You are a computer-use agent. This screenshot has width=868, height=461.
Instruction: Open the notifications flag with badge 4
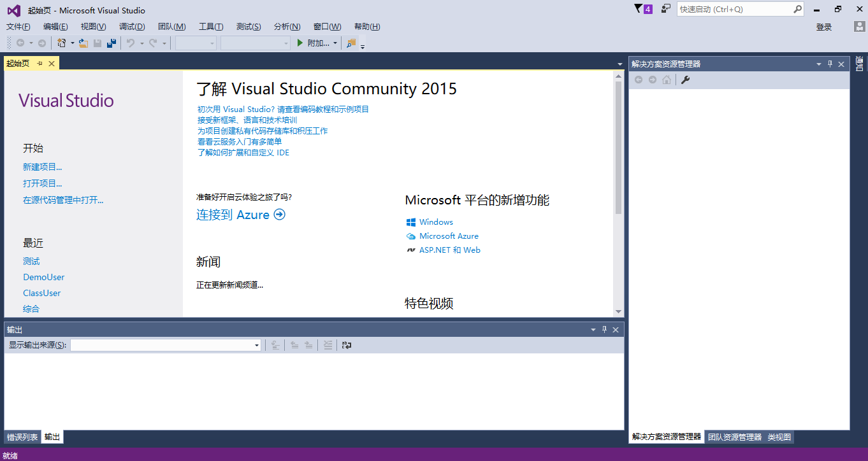coord(644,9)
